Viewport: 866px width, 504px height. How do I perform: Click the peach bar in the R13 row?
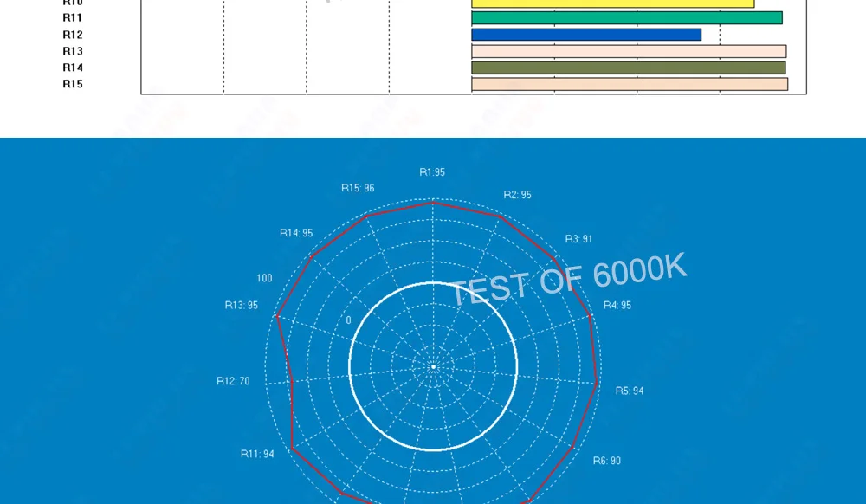tap(629, 51)
